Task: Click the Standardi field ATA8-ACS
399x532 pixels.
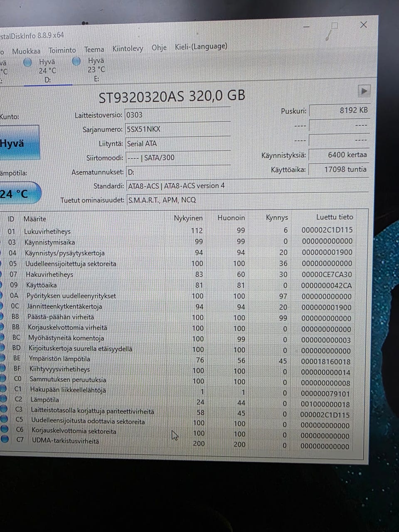Action: [x=247, y=186]
